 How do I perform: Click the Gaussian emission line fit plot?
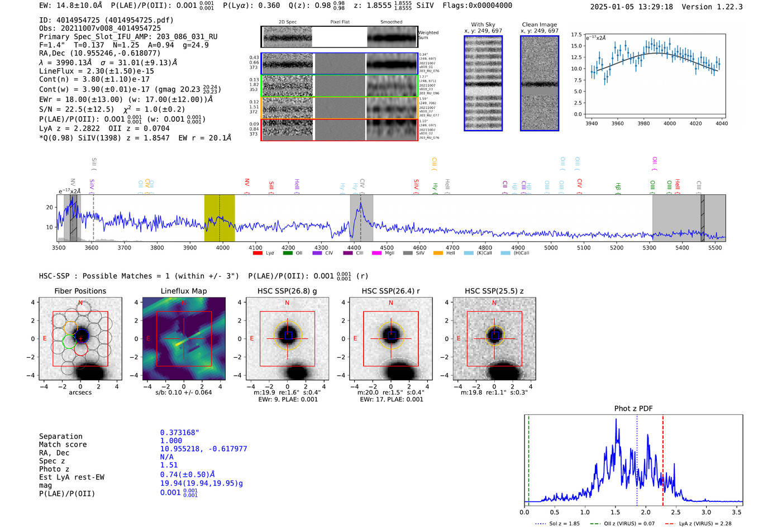click(x=655, y=75)
